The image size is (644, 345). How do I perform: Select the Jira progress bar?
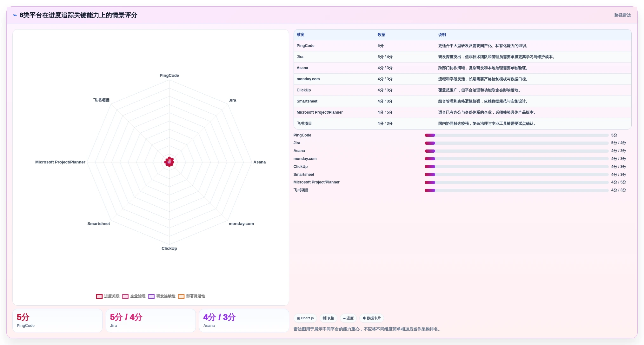tap(516, 143)
